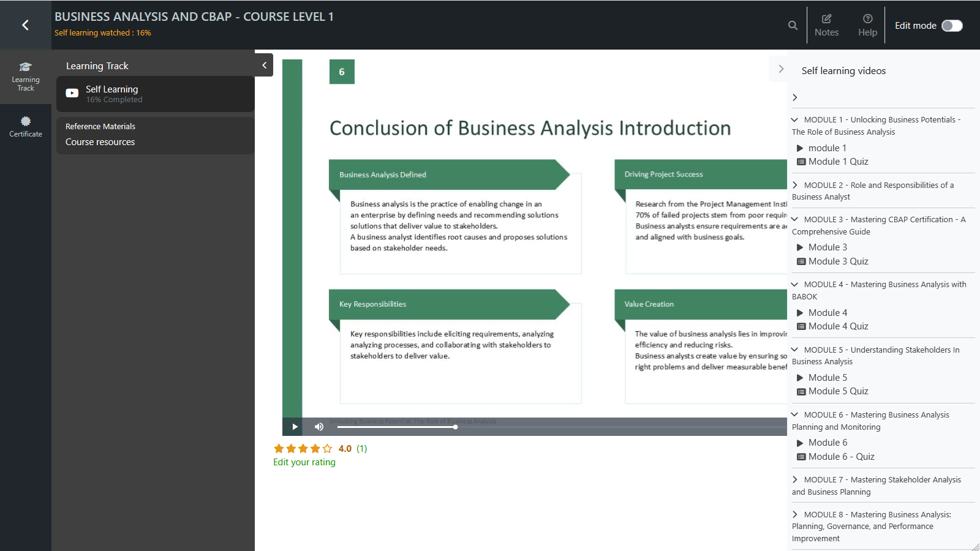The height and width of the screenshot is (551, 980).
Task: Mute the video volume
Action: point(318,427)
